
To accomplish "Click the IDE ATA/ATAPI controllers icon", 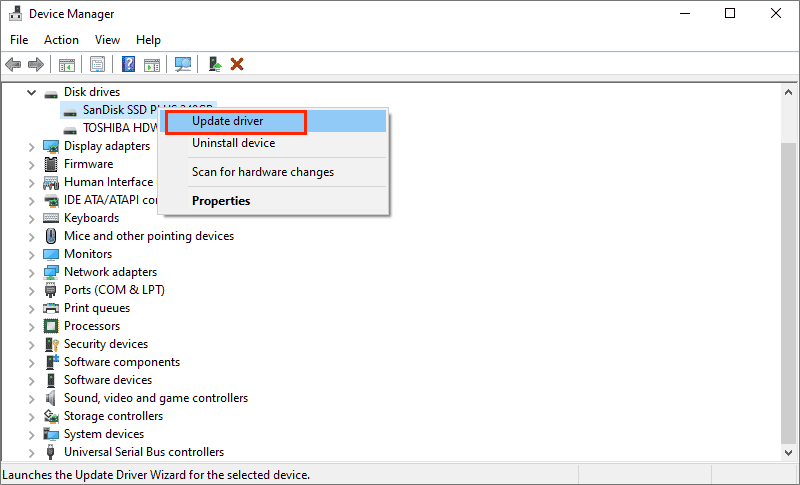I will (51, 200).
